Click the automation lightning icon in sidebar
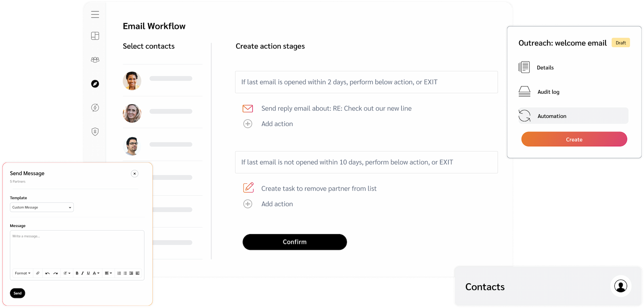 coord(95,108)
